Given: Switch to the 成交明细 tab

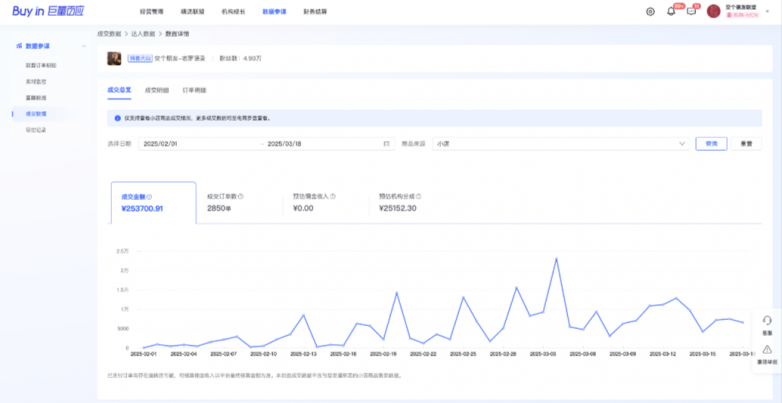Looking at the screenshot, I should coord(157,90).
